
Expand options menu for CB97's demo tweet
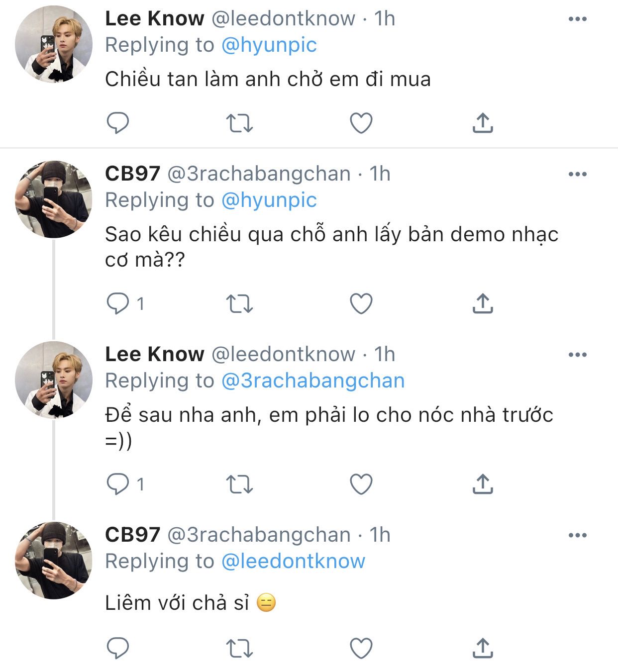click(x=577, y=174)
